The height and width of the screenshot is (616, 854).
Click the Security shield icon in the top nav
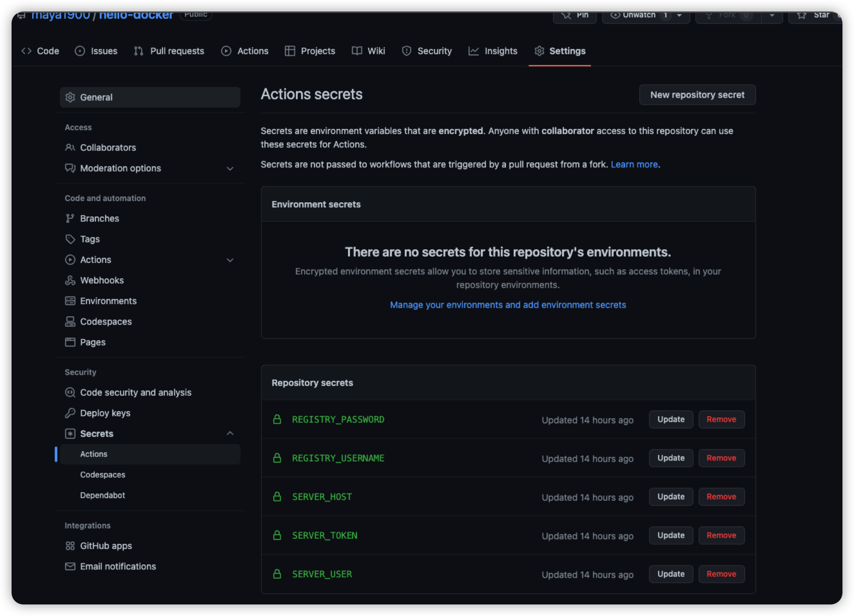tap(407, 51)
